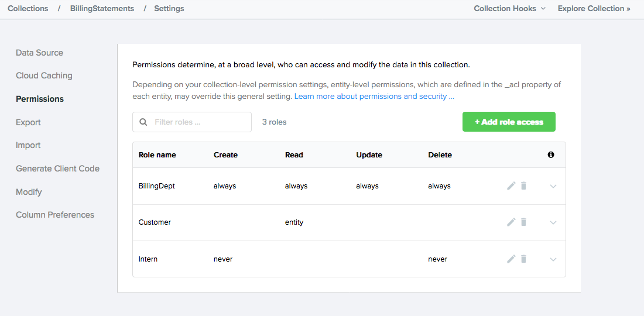Open the Data Source settings section
Viewport: 644px width, 316px height.
pos(39,53)
